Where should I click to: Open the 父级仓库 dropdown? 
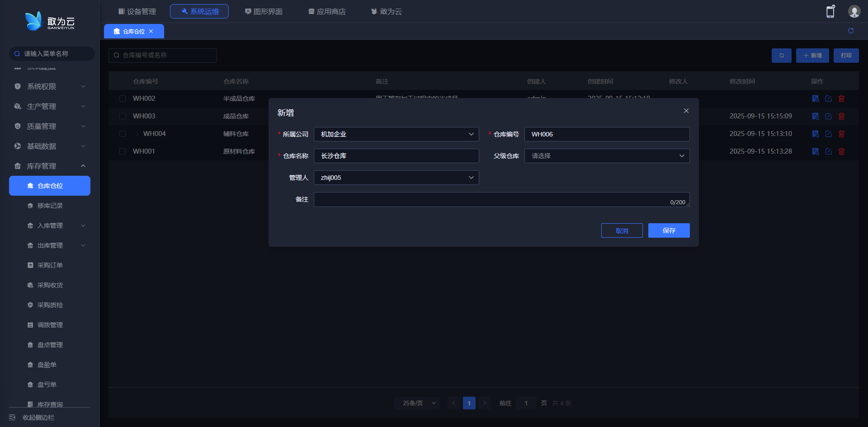pos(607,156)
